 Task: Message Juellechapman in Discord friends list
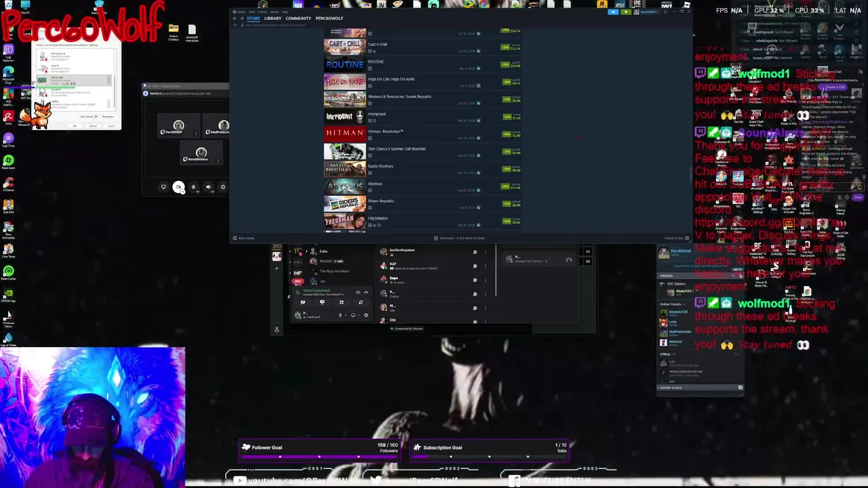tap(475, 252)
